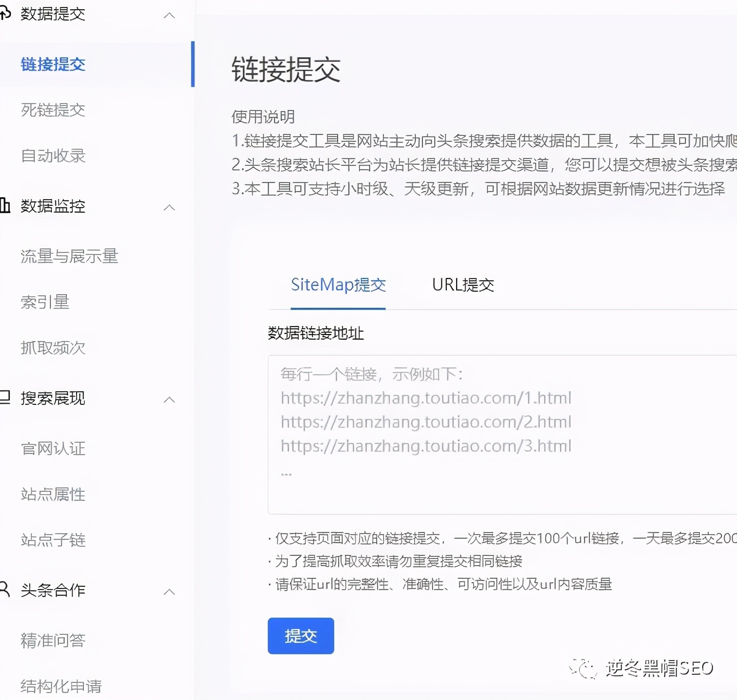
Task: Collapse the 数据监控 section chevron
Action: tap(169, 208)
